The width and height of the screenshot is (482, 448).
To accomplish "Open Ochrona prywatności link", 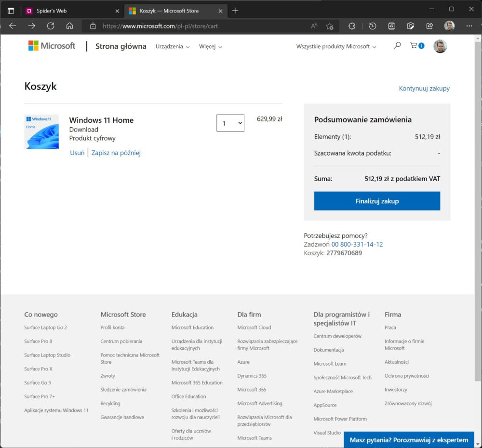I will click(407, 376).
